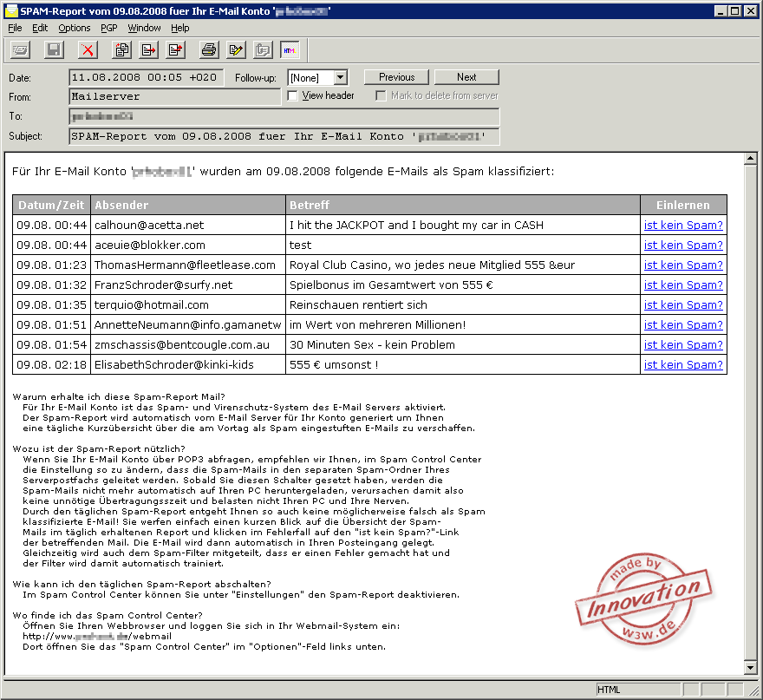Click the grayed-out send message toolbar icon
This screenshot has height=700, width=763.
(21, 49)
